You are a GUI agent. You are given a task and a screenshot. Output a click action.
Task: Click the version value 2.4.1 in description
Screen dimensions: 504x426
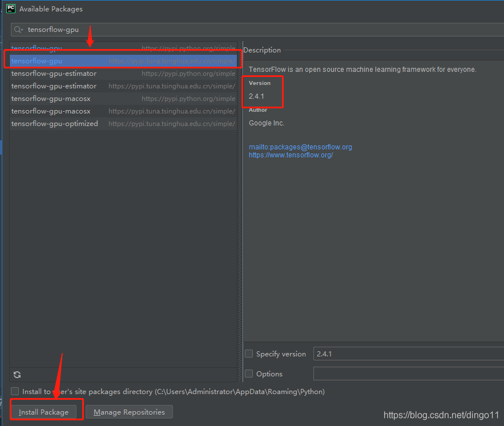pyautogui.click(x=256, y=96)
